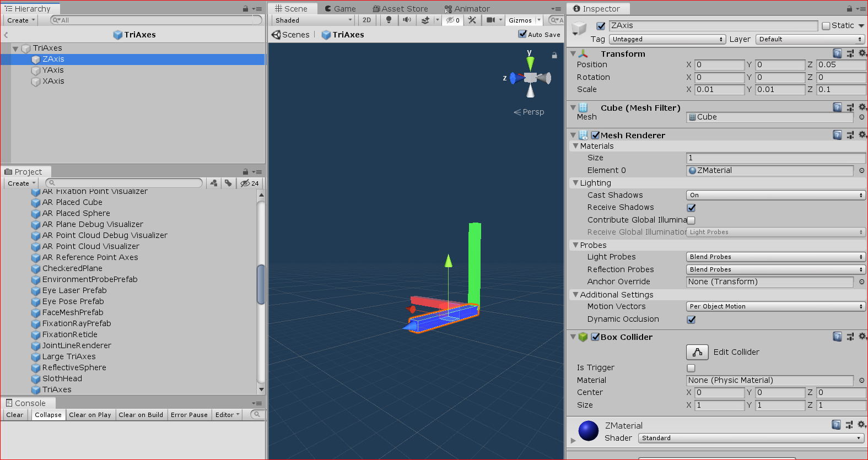Click the Edit Collider button icon

pyautogui.click(x=697, y=352)
